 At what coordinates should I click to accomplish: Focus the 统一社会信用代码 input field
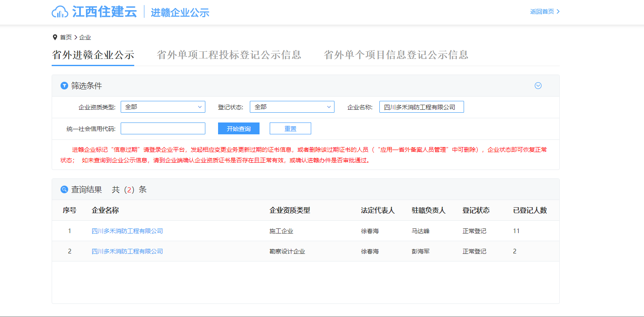coord(163,128)
